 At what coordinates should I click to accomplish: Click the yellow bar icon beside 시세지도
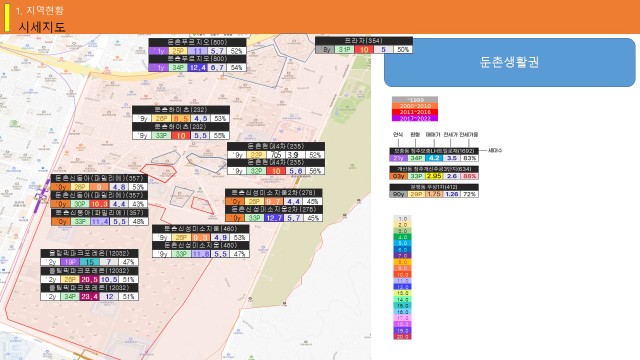coord(7,17)
